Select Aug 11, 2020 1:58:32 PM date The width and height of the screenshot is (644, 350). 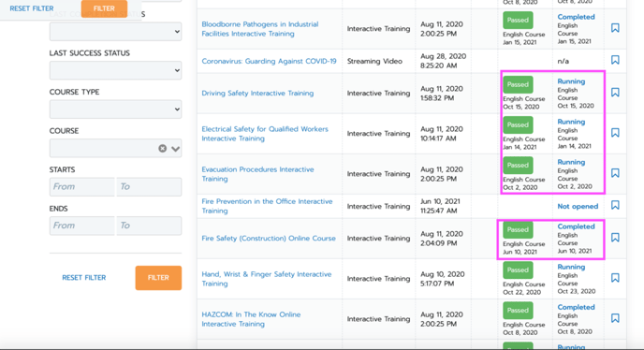tap(442, 94)
